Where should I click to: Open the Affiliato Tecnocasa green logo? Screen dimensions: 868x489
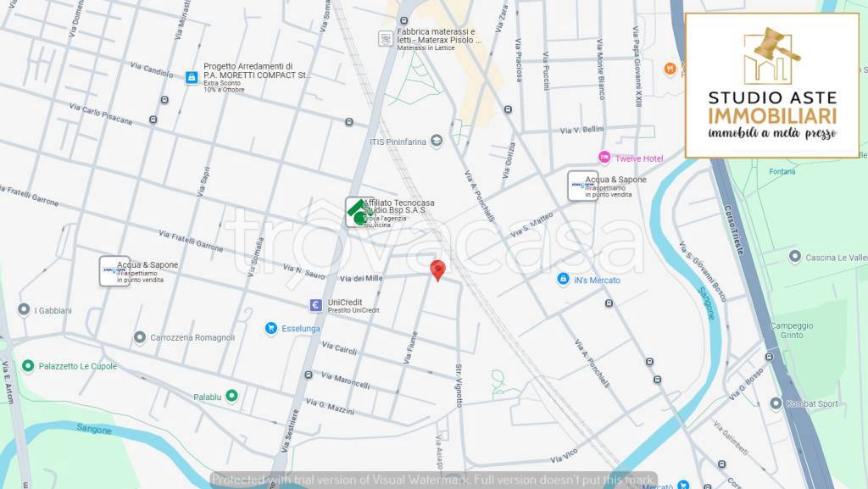(359, 213)
